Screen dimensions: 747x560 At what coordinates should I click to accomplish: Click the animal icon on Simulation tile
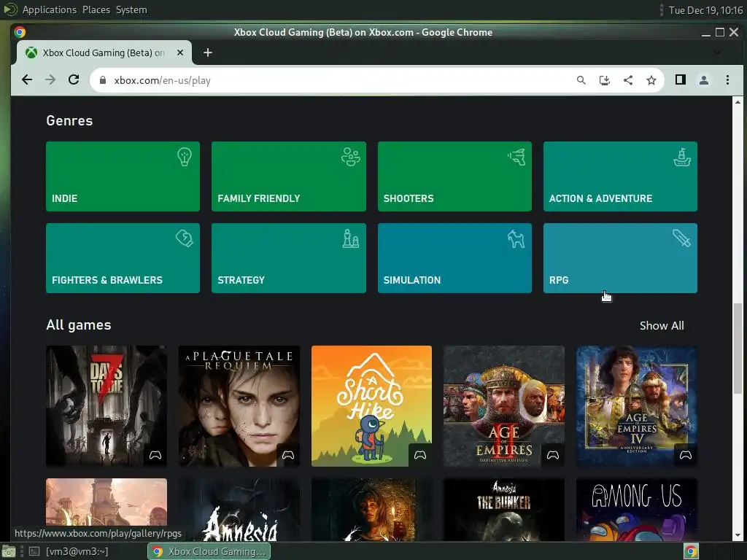pyautogui.click(x=516, y=238)
